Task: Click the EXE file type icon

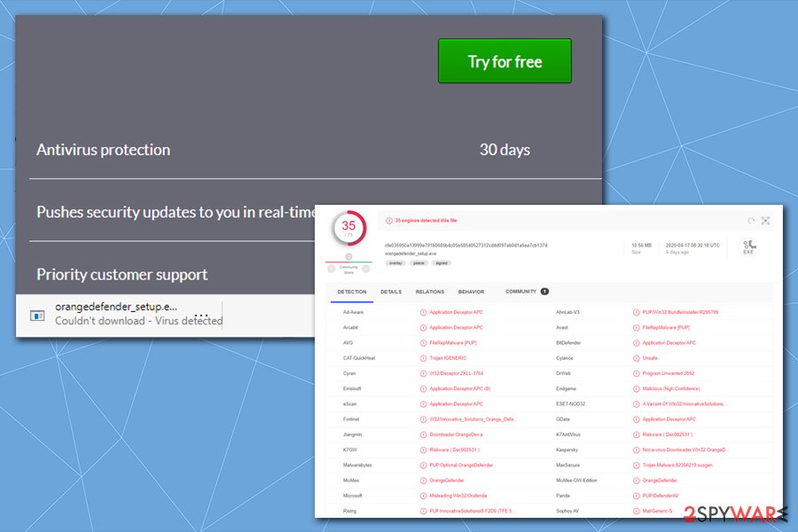Action: point(748,247)
